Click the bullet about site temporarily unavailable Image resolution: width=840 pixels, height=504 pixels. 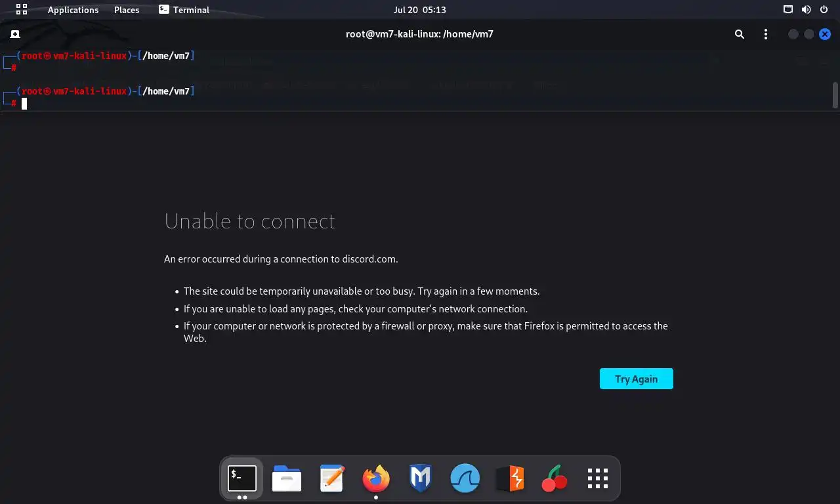[362, 291]
